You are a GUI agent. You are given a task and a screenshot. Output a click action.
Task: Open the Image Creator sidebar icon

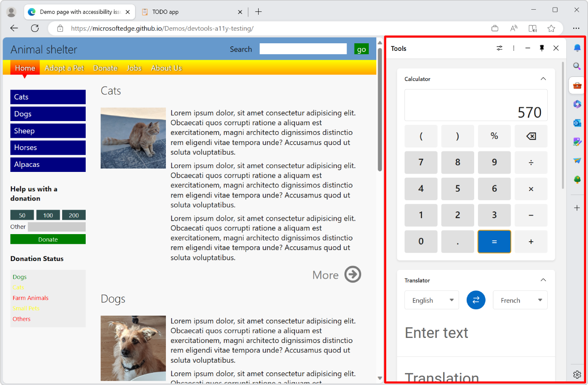click(x=577, y=142)
